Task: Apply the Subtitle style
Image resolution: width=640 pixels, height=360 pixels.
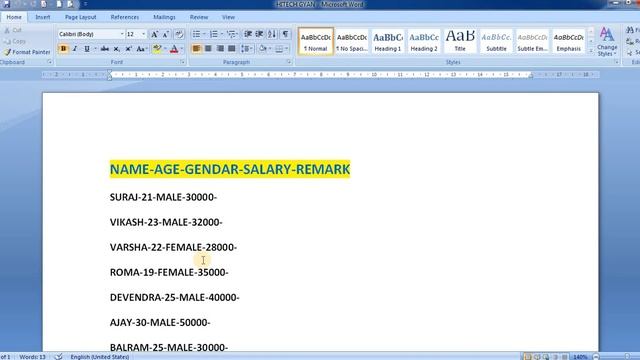Action: coord(496,41)
